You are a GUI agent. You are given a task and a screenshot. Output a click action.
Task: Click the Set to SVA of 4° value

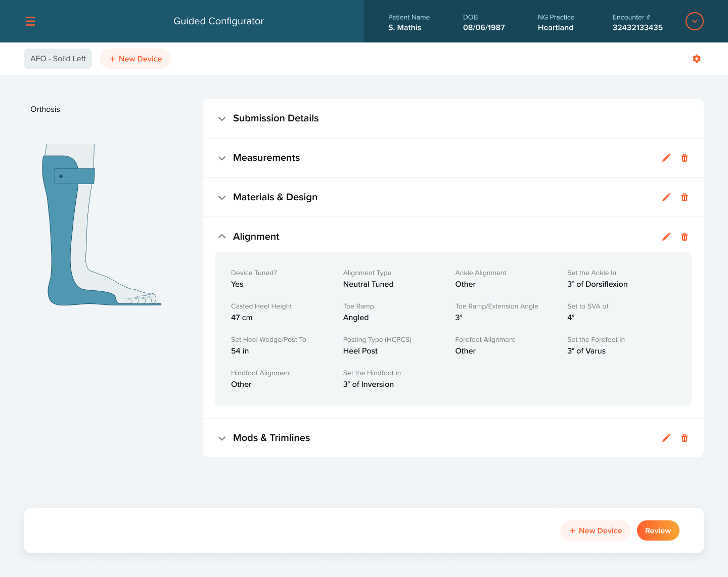[571, 318]
